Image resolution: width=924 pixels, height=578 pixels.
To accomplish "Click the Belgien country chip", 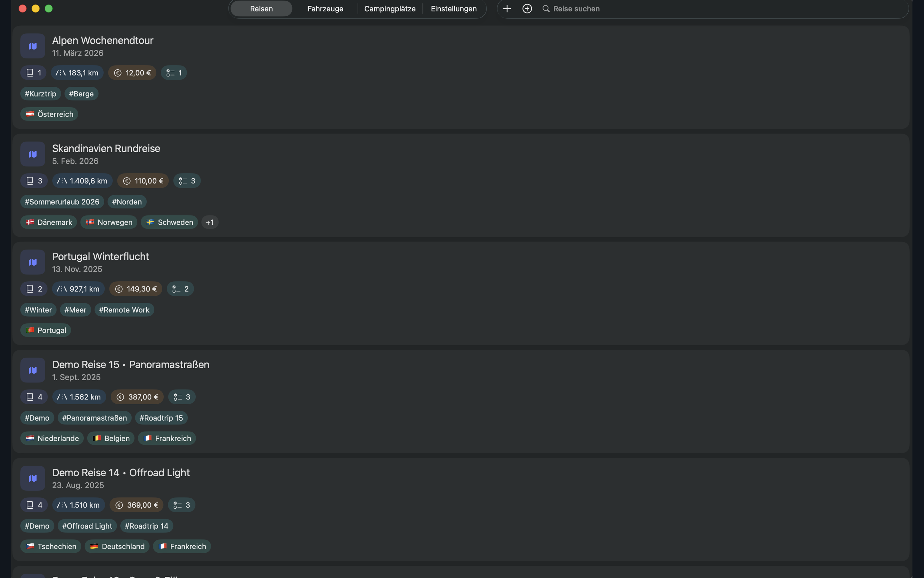I will [x=111, y=438].
